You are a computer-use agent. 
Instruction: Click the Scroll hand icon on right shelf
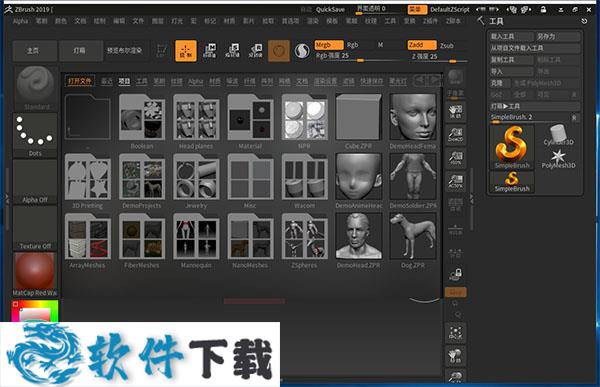(455, 112)
